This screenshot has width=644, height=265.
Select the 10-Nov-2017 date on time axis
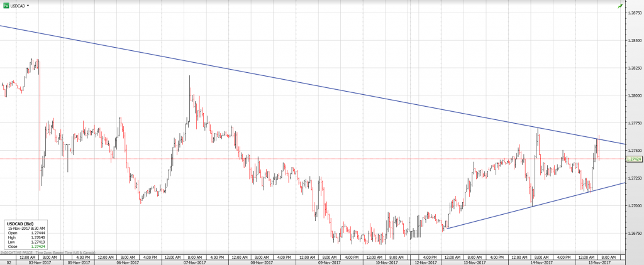click(x=386, y=262)
